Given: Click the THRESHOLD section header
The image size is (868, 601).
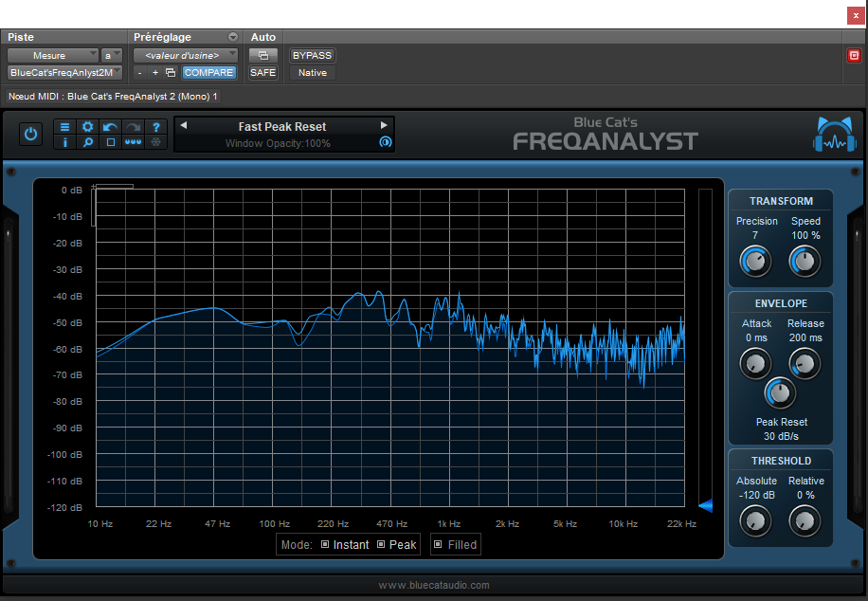Looking at the screenshot, I should point(781,461).
